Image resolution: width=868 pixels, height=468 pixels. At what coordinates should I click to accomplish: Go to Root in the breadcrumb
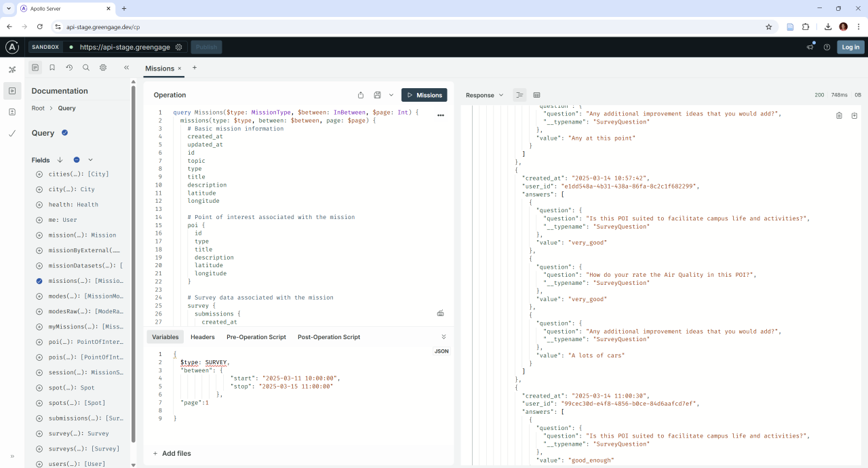(x=38, y=108)
